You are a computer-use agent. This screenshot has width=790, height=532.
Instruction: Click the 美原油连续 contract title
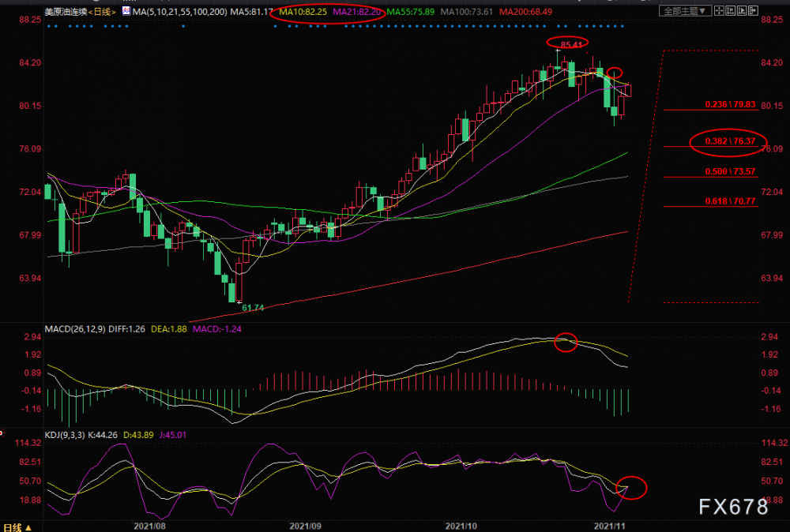click(66, 12)
